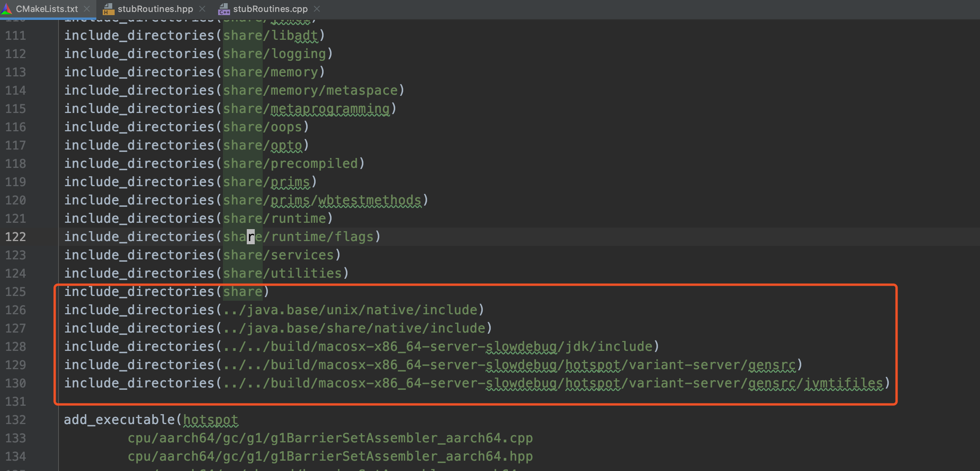Image resolution: width=980 pixels, height=471 pixels.
Task: Click the text share/prims/wbtestmethods
Action: click(x=322, y=200)
